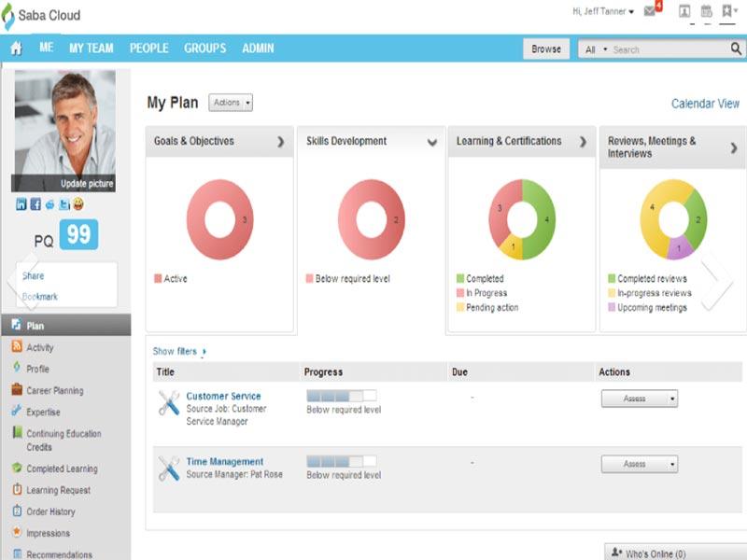The height and width of the screenshot is (560, 747).
Task: Open the mail notifications icon
Action: [649, 10]
